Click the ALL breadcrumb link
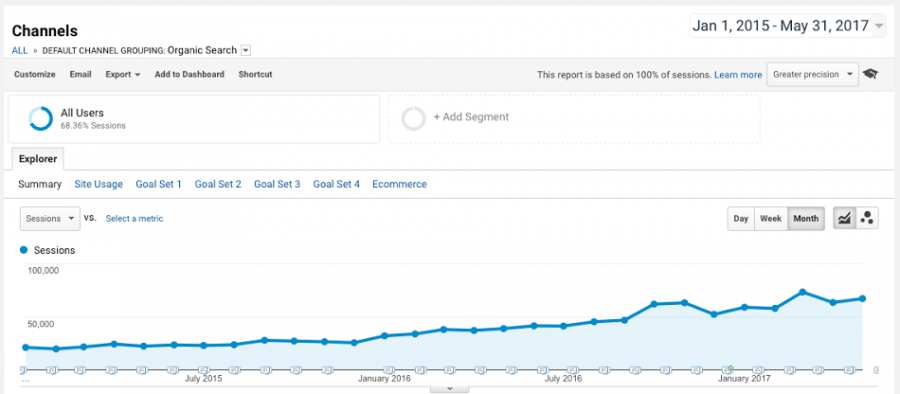 20,51
